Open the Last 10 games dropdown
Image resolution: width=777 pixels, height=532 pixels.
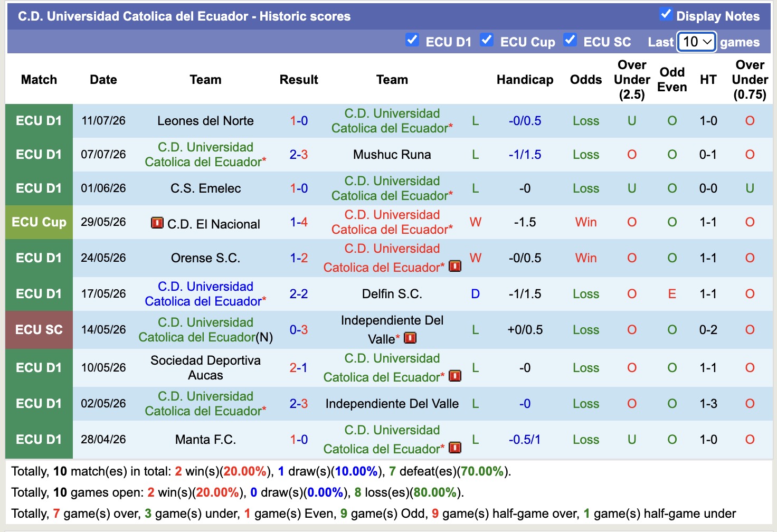tap(697, 42)
